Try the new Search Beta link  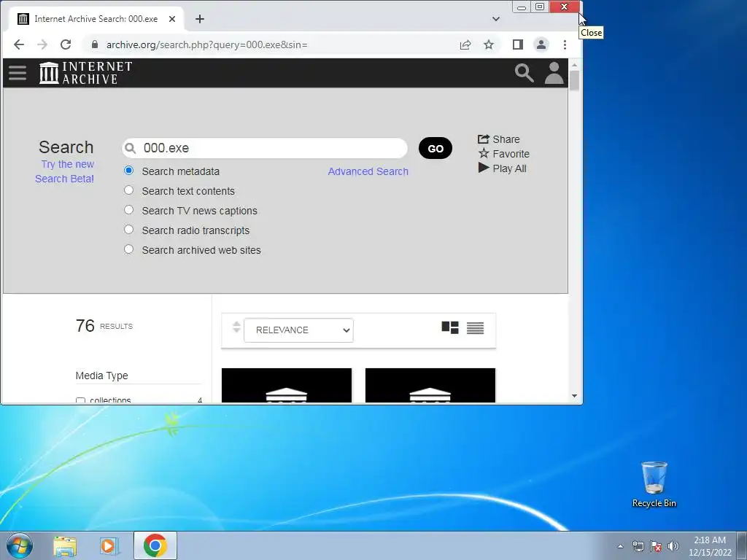65,171
